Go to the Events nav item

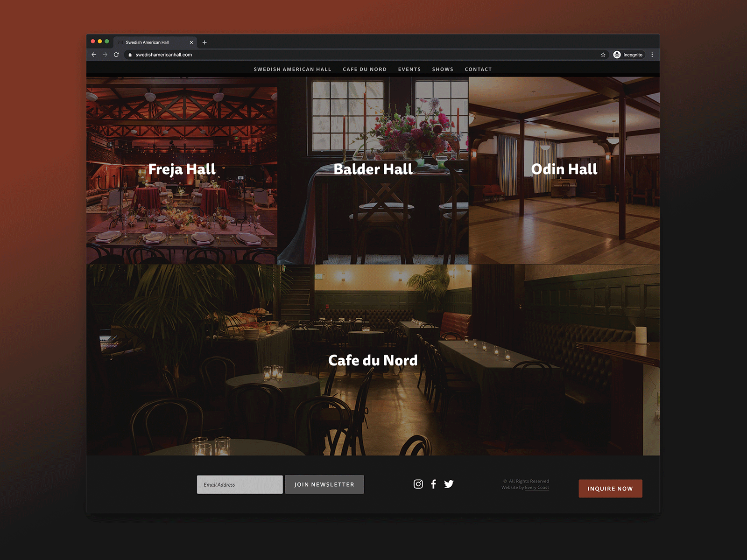(409, 70)
